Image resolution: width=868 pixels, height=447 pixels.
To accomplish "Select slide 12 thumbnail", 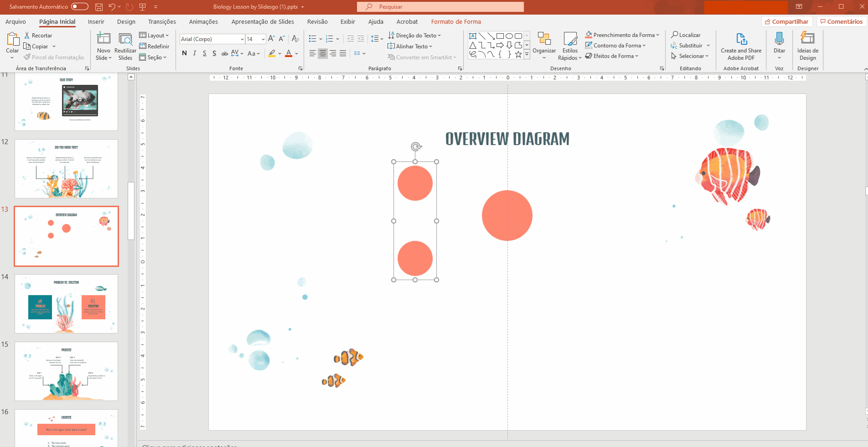I will [x=67, y=169].
